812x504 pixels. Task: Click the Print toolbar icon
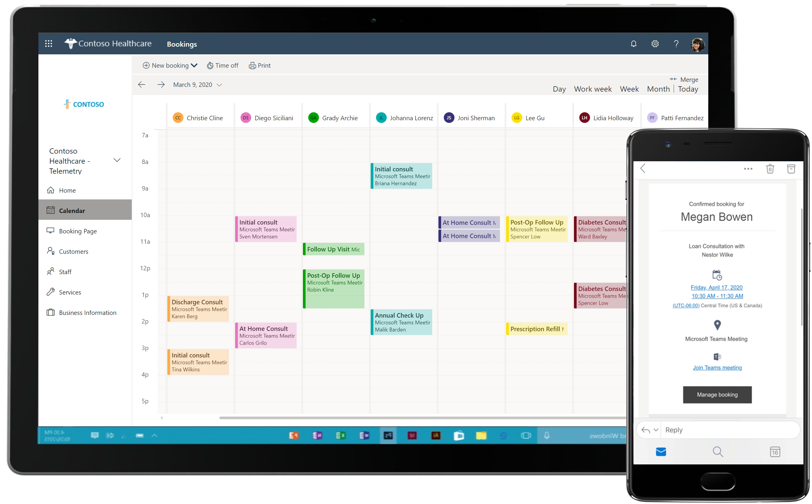tap(259, 65)
